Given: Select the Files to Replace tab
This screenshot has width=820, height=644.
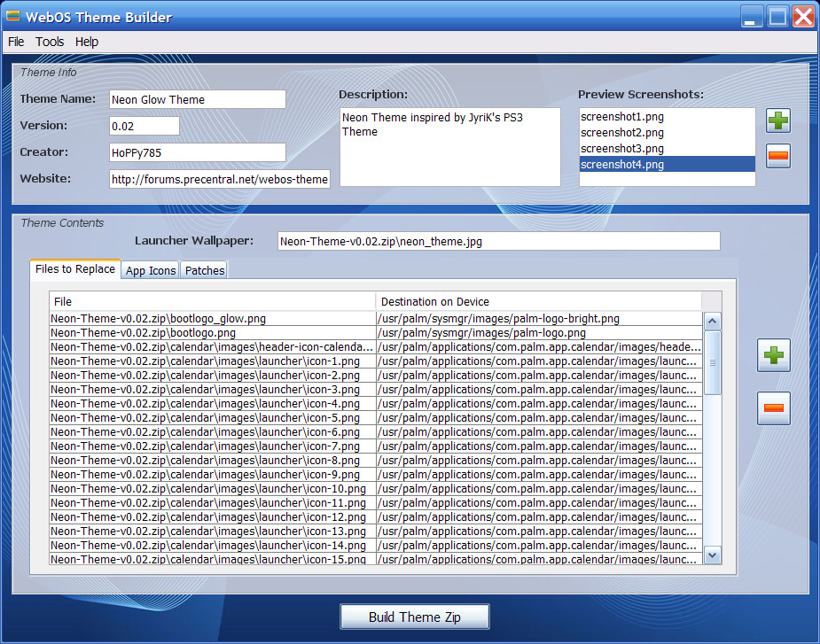Looking at the screenshot, I should 75,269.
